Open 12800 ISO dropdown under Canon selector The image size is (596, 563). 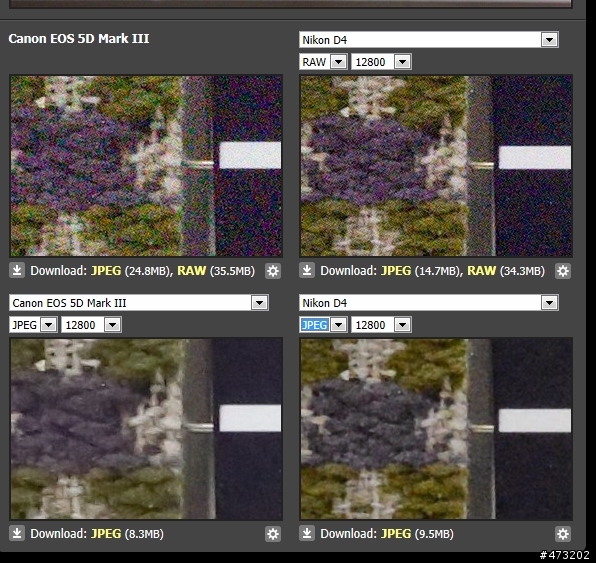pos(91,325)
